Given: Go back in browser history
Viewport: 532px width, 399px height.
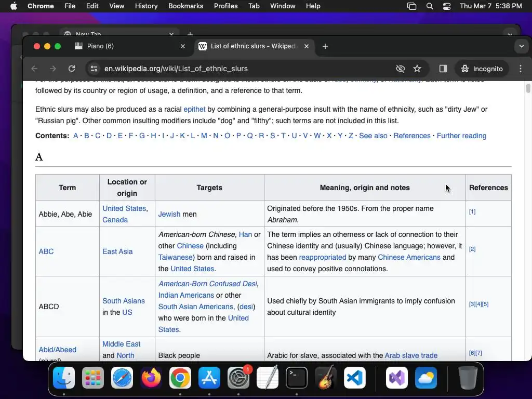Looking at the screenshot, I should click(34, 69).
